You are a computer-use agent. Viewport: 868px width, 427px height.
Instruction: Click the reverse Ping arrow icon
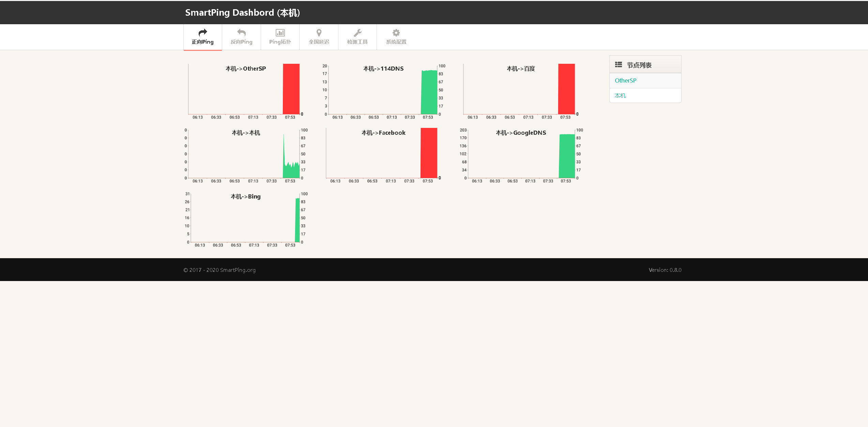pyautogui.click(x=241, y=33)
